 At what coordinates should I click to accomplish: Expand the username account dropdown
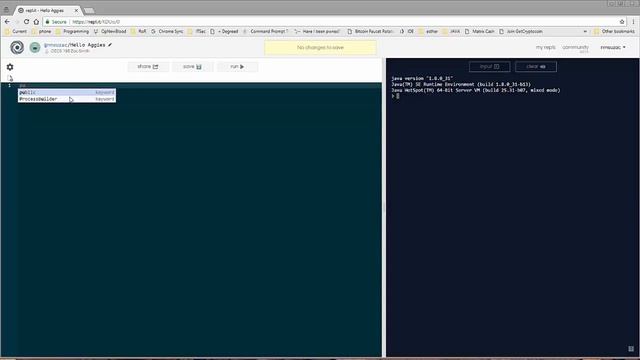(x=613, y=47)
